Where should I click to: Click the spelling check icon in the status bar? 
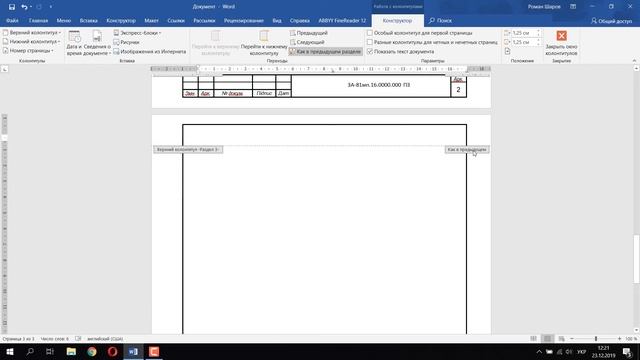(x=78, y=339)
